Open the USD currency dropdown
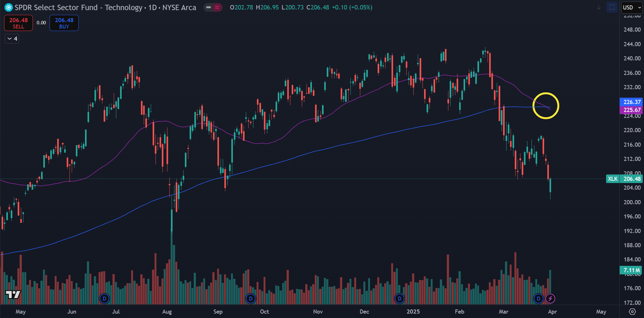The image size is (644, 318). point(631,7)
